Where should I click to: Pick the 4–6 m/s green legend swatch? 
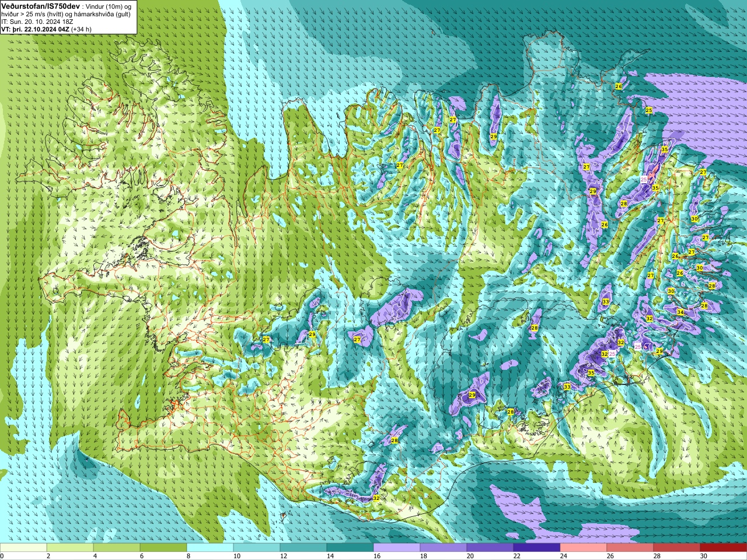[x=117, y=547]
